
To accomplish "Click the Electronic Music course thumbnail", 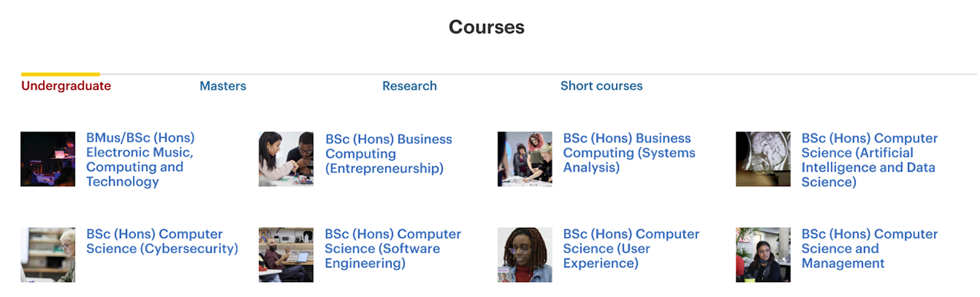I will 48,159.
